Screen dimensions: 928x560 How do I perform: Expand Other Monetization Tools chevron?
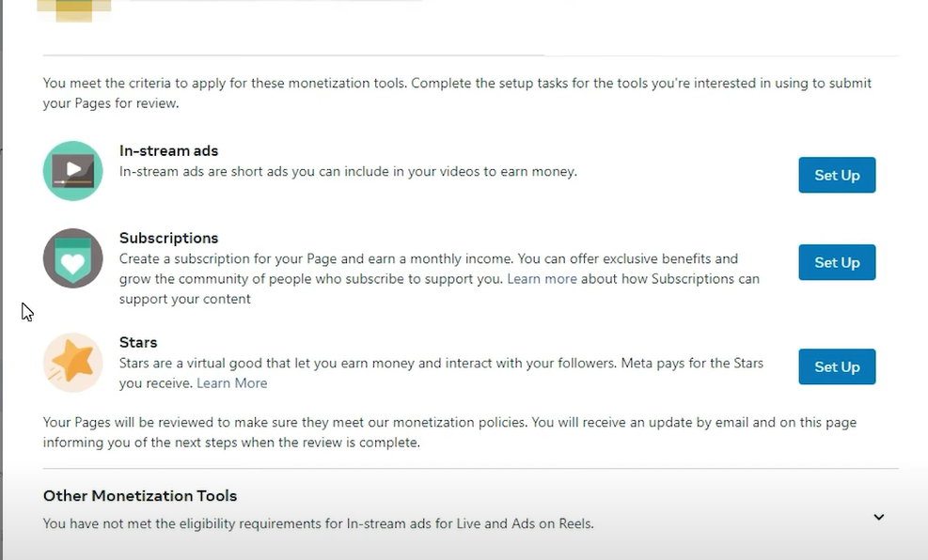pyautogui.click(x=878, y=517)
